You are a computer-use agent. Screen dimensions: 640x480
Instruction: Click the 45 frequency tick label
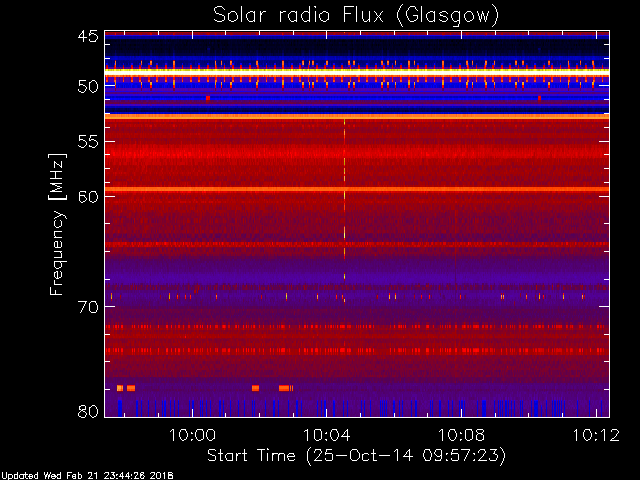point(88,37)
